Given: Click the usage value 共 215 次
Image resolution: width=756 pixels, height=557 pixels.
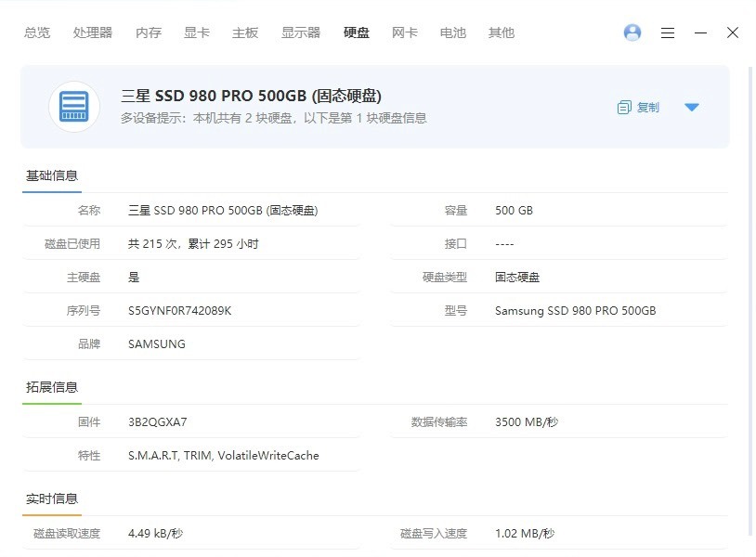Looking at the screenshot, I should coord(193,244).
